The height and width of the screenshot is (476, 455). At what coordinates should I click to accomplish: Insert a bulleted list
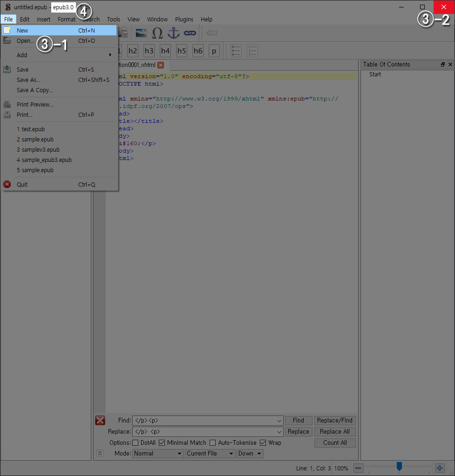click(236, 51)
